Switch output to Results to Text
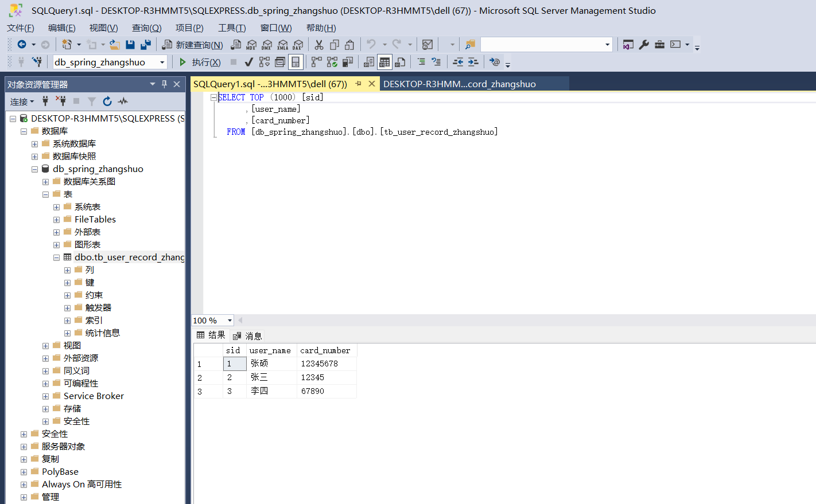Viewport: 816px width, 504px height. (369, 62)
